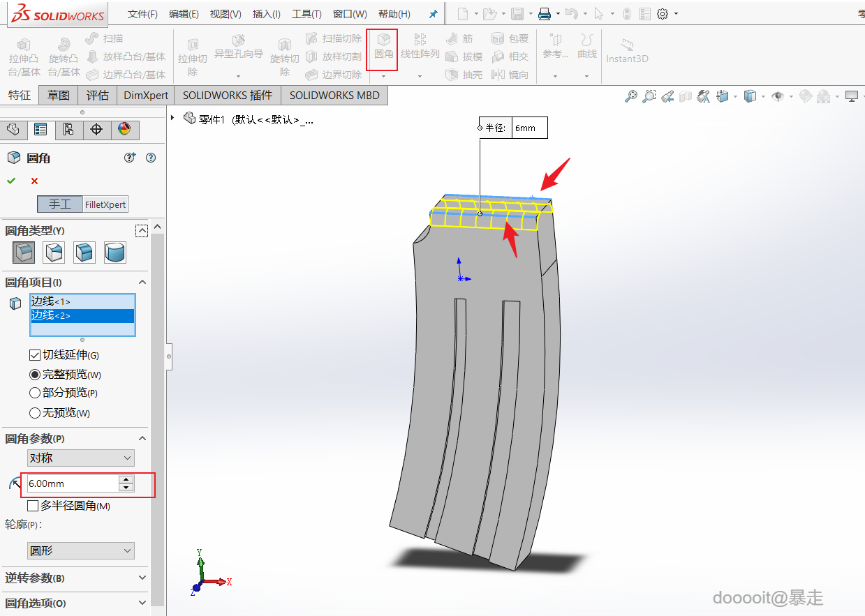Select the partial preview (部分预览) radio button
The image size is (865, 616).
35,393
